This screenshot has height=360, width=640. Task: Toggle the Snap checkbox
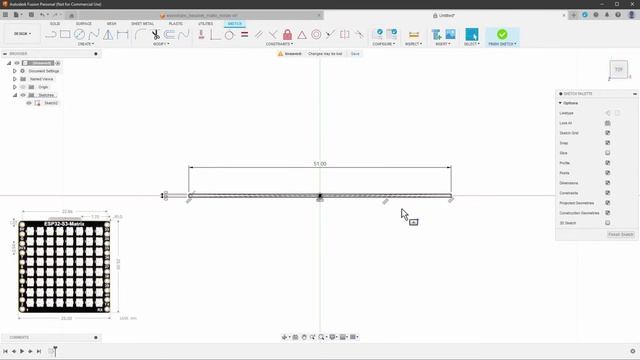click(607, 143)
